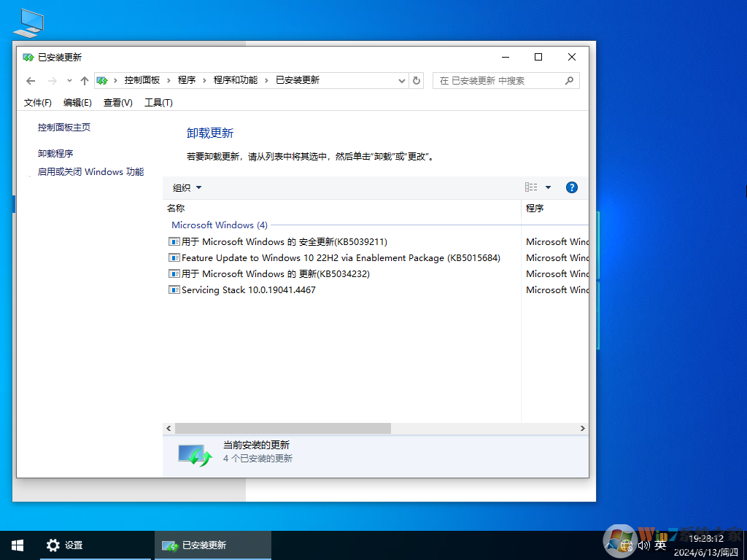Expand the address bar history dropdown

[402, 81]
